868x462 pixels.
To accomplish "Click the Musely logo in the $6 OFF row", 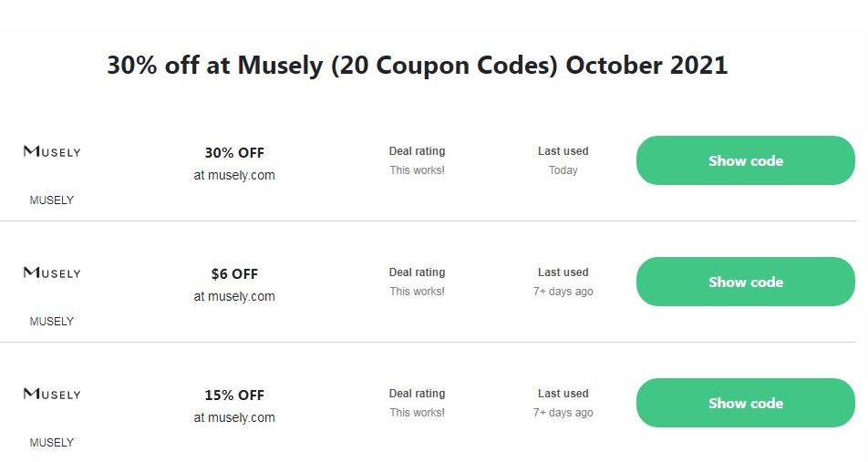I will click(52, 272).
